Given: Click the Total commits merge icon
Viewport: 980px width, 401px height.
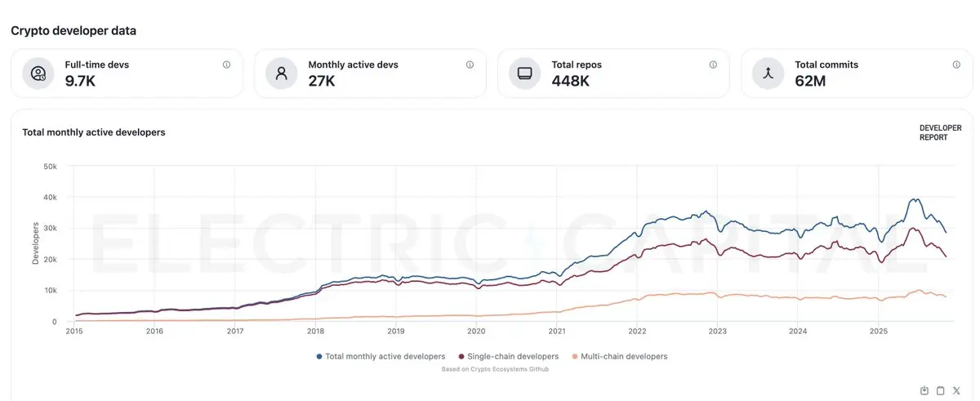Looking at the screenshot, I should [768, 74].
